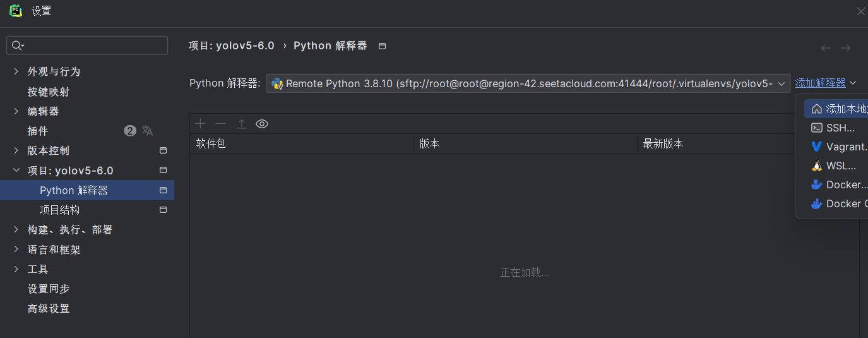The width and height of the screenshot is (868, 338).
Task: Click the upgrade package up-arrow icon
Action: (241, 124)
